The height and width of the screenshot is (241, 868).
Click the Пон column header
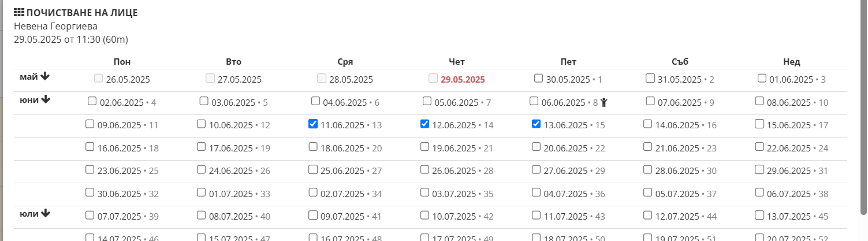point(122,62)
